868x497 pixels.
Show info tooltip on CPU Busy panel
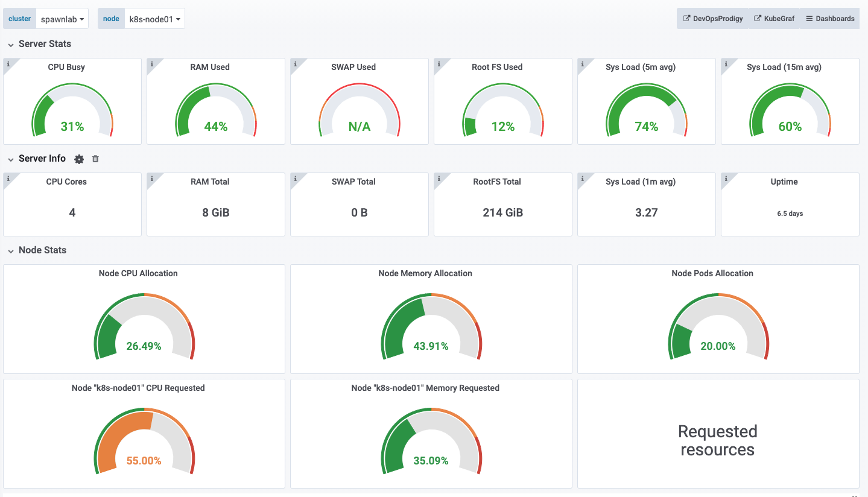point(8,63)
